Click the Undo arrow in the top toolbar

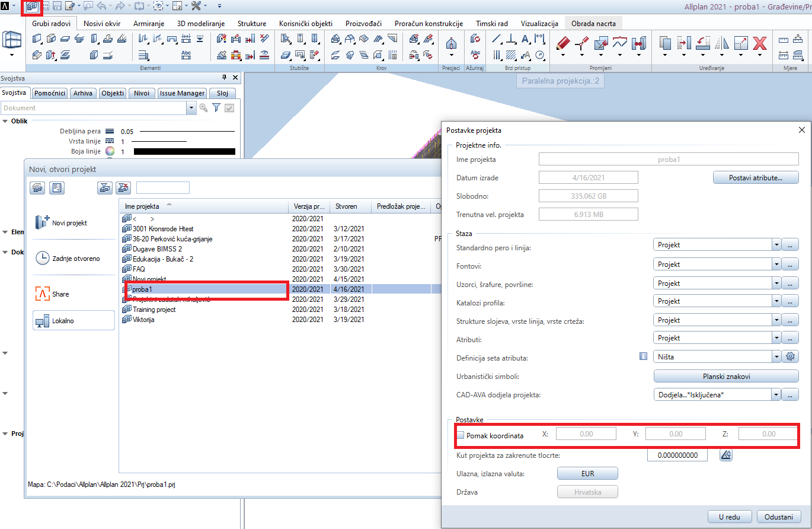point(101,7)
